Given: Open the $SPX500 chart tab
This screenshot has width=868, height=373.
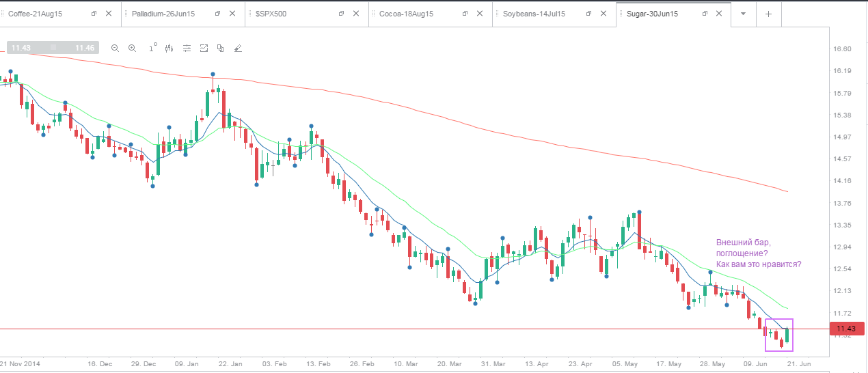Looking at the screenshot, I should pos(270,13).
